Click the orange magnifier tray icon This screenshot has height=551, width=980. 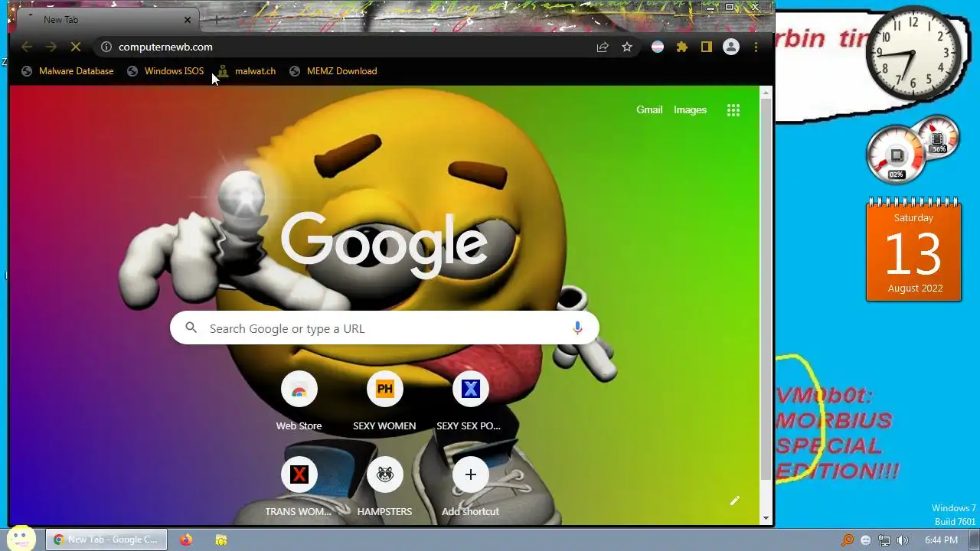[x=848, y=540]
